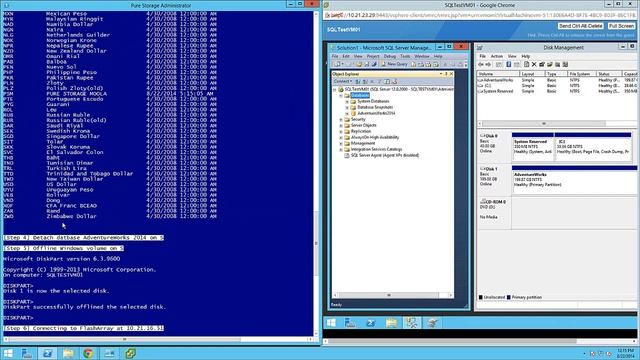Open the Help menu in Disk Management
The width and height of the screenshot is (640, 360).
[526, 56]
